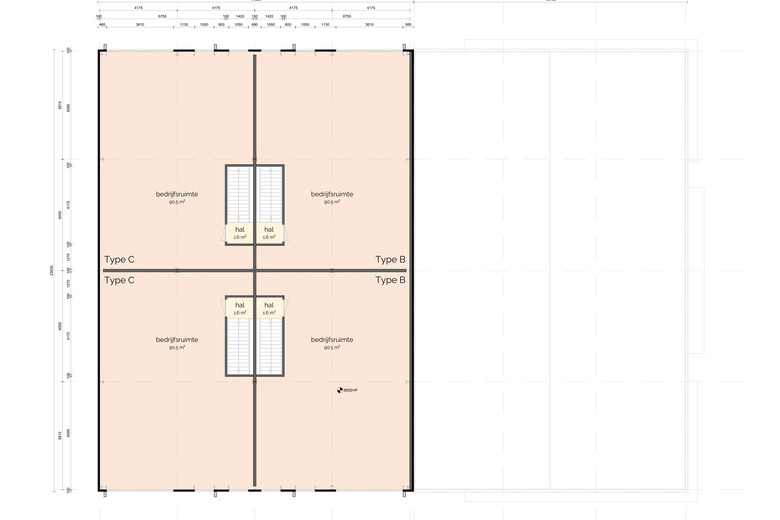This screenshot has width=780, height=520.
Task: Click 'bedrijfsruimte' label in upper Type B unit
Action: 332,194
